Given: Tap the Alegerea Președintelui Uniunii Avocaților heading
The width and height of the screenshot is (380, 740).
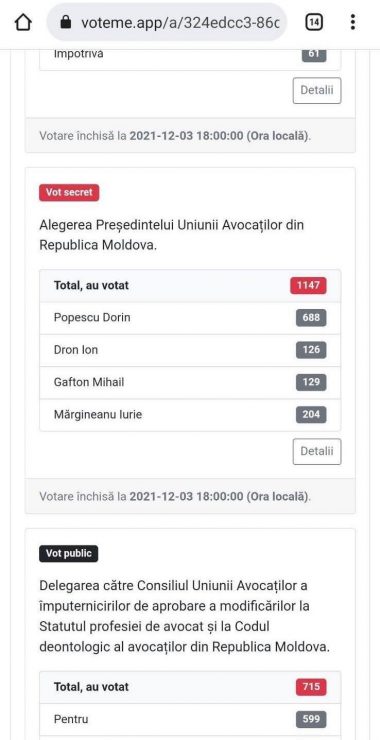Looking at the screenshot, I should coord(172,235).
